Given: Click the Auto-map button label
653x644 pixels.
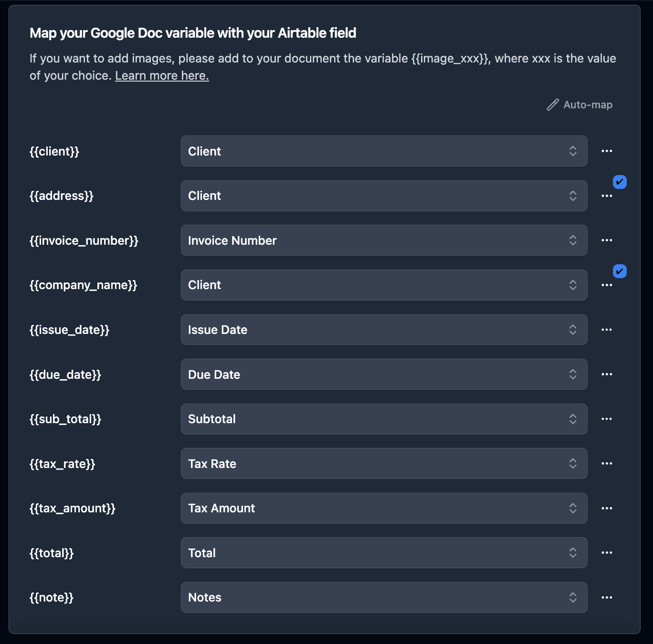Looking at the screenshot, I should tap(588, 105).
